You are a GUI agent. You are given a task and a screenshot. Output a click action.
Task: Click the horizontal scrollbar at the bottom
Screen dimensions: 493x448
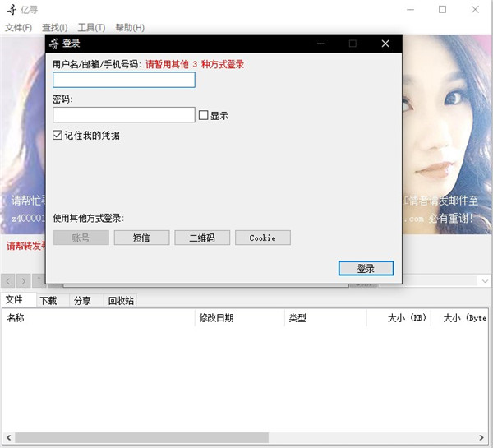point(140,437)
